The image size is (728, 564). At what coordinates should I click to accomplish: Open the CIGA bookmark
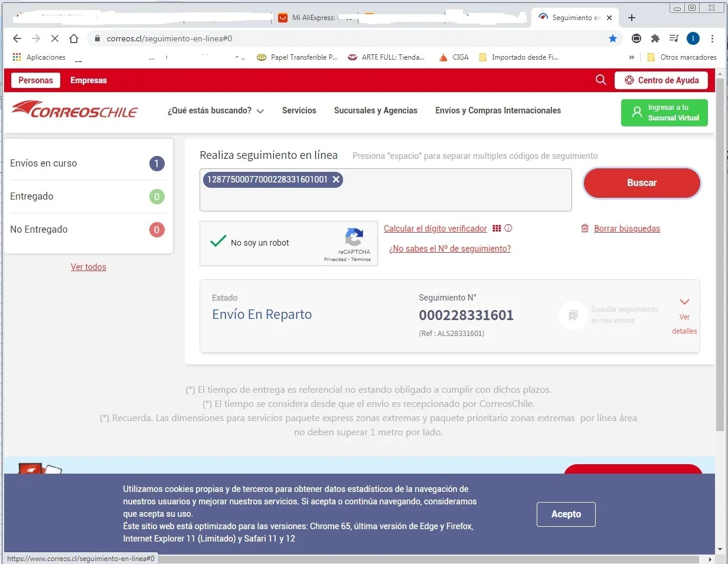(453, 57)
